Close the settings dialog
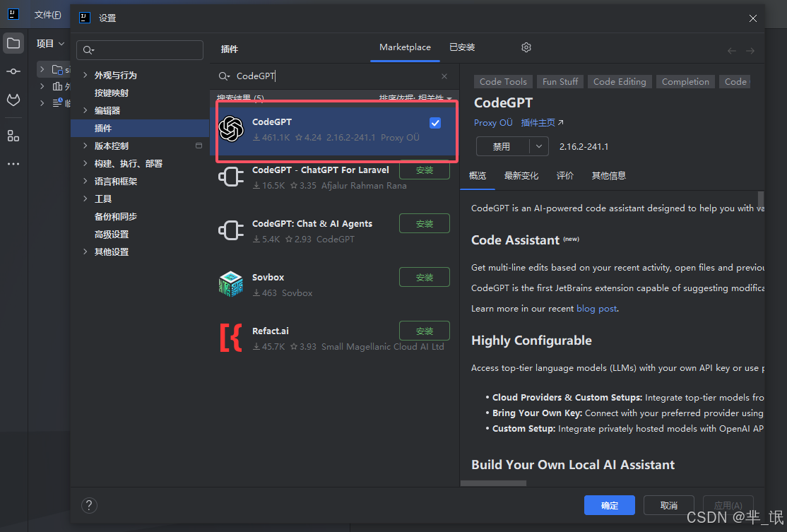This screenshot has width=787, height=532. tap(753, 18)
